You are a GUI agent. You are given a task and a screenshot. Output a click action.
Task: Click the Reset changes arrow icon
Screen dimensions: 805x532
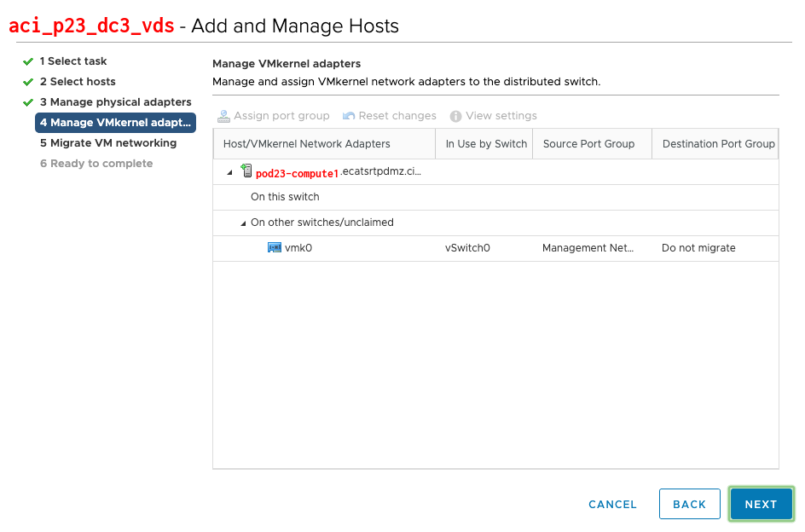(349, 116)
